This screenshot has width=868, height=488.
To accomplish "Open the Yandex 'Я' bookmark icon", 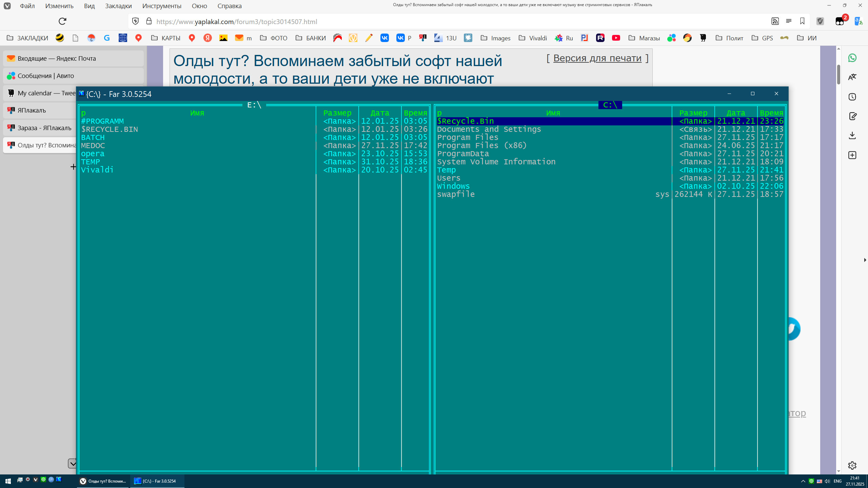I will pos(208,38).
